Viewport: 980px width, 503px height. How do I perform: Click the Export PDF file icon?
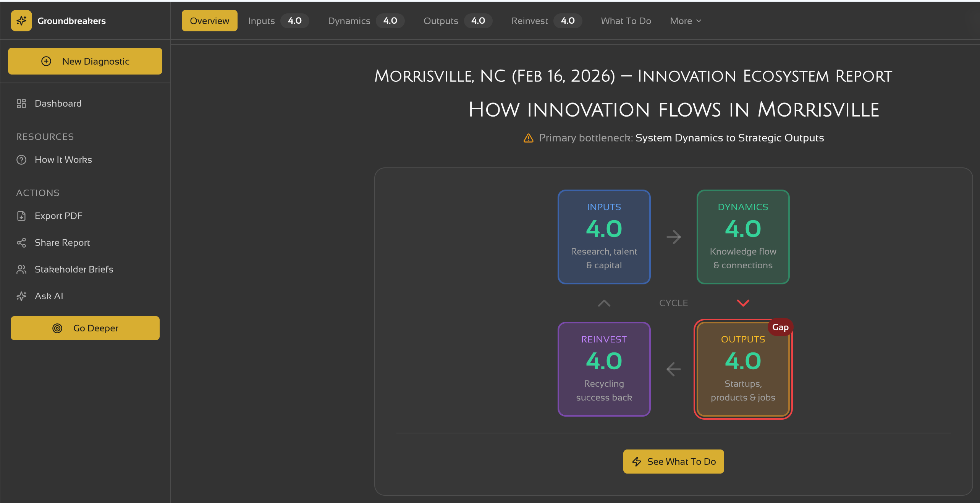tap(21, 216)
